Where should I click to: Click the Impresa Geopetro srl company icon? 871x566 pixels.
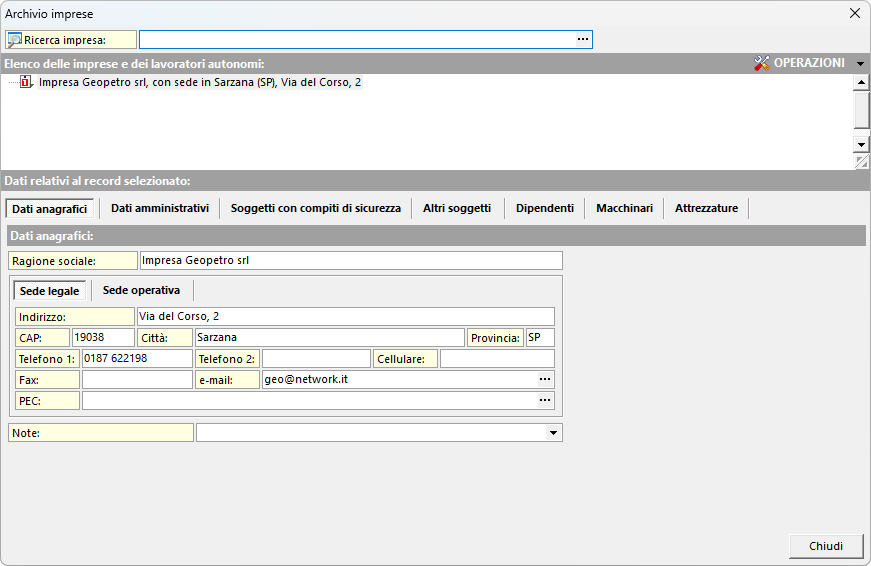coord(26,83)
